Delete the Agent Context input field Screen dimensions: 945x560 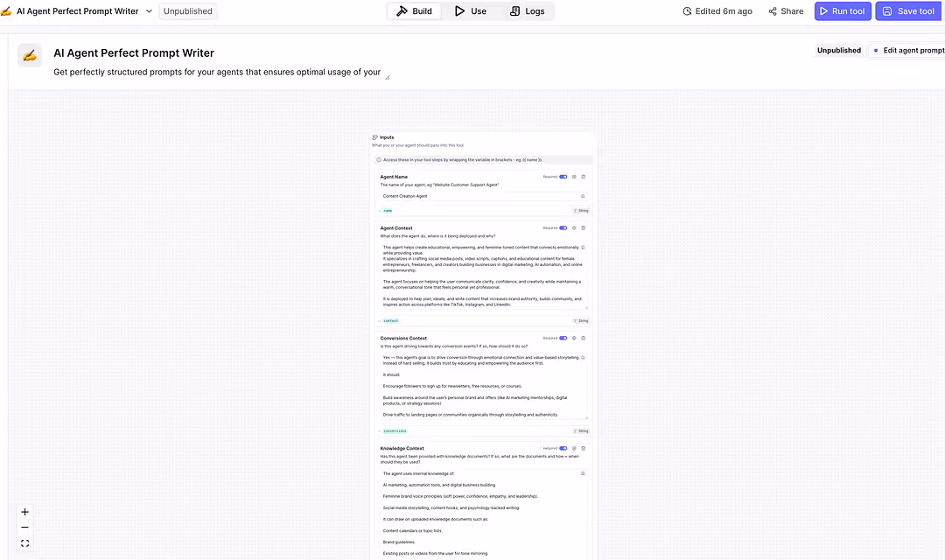(x=584, y=227)
